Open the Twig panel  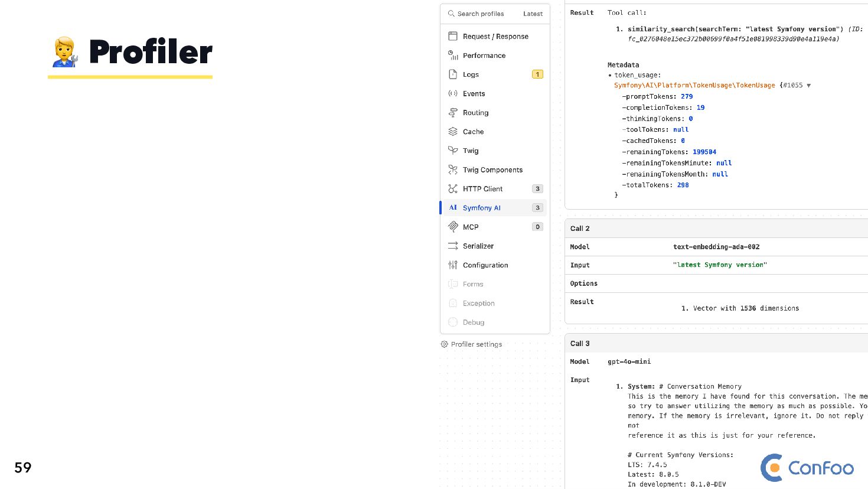[495, 151]
